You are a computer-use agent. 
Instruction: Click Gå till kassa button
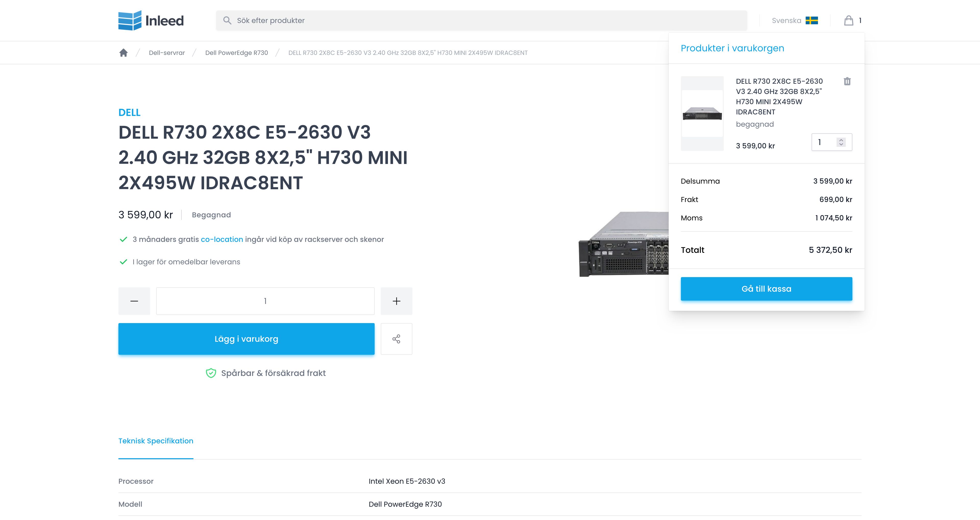coord(766,289)
